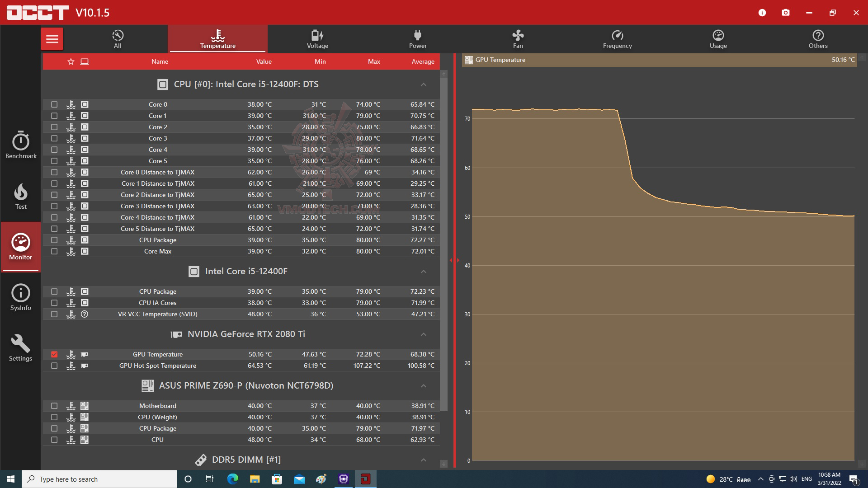Click the panel splitter resize handle
The height and width of the screenshot is (488, 868).
pyautogui.click(x=454, y=260)
